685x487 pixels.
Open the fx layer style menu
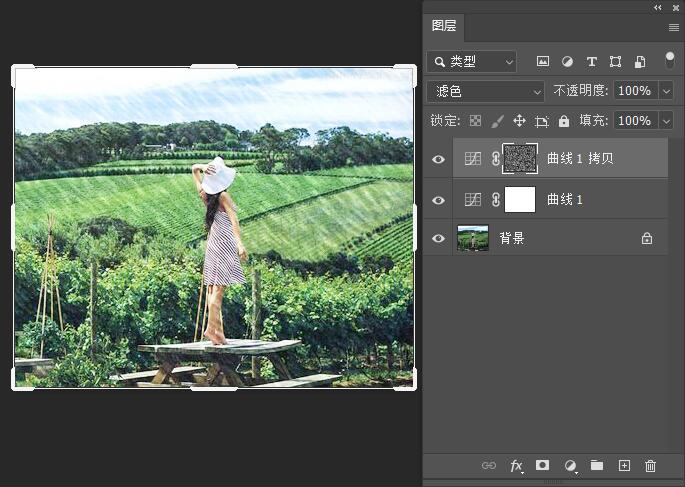(516, 466)
